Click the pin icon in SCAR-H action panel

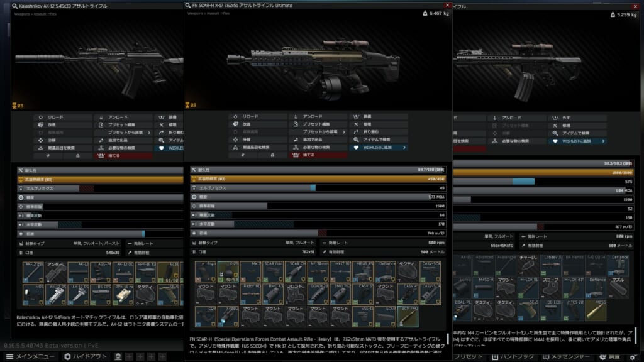tap(243, 155)
